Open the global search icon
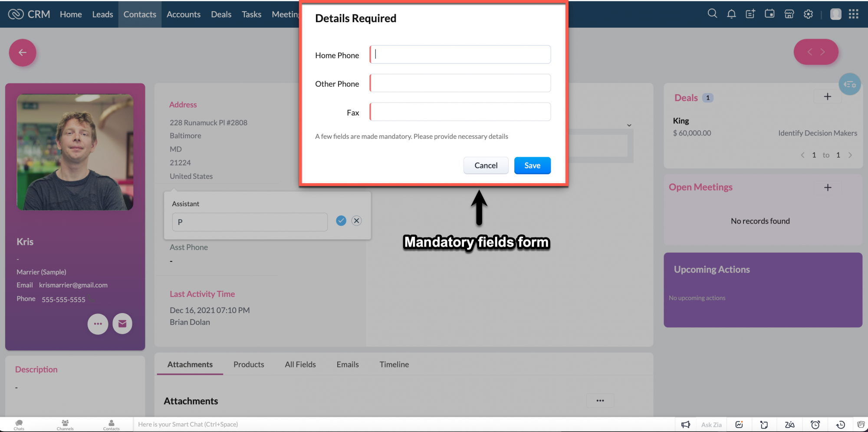Image resolution: width=868 pixels, height=432 pixels. tap(712, 13)
